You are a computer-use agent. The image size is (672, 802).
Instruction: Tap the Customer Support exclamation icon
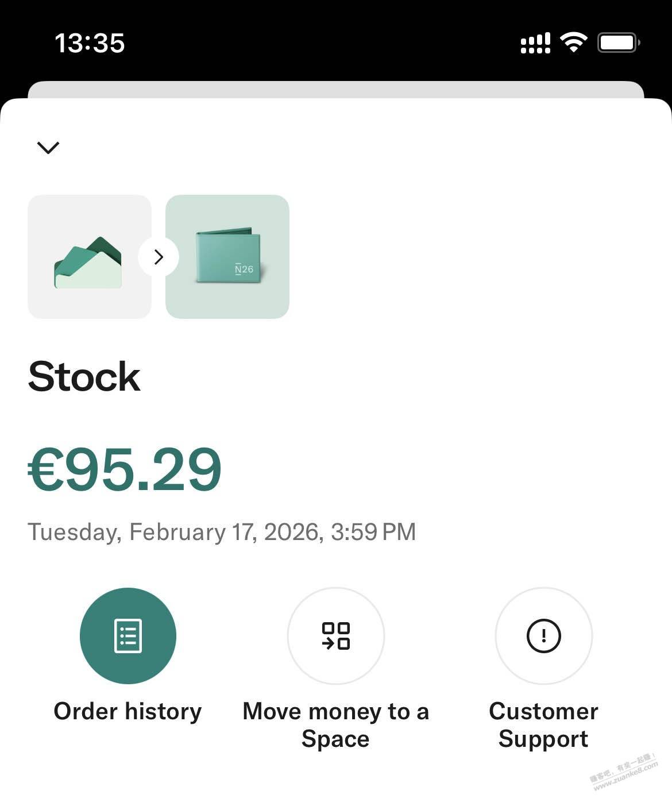[x=543, y=636]
